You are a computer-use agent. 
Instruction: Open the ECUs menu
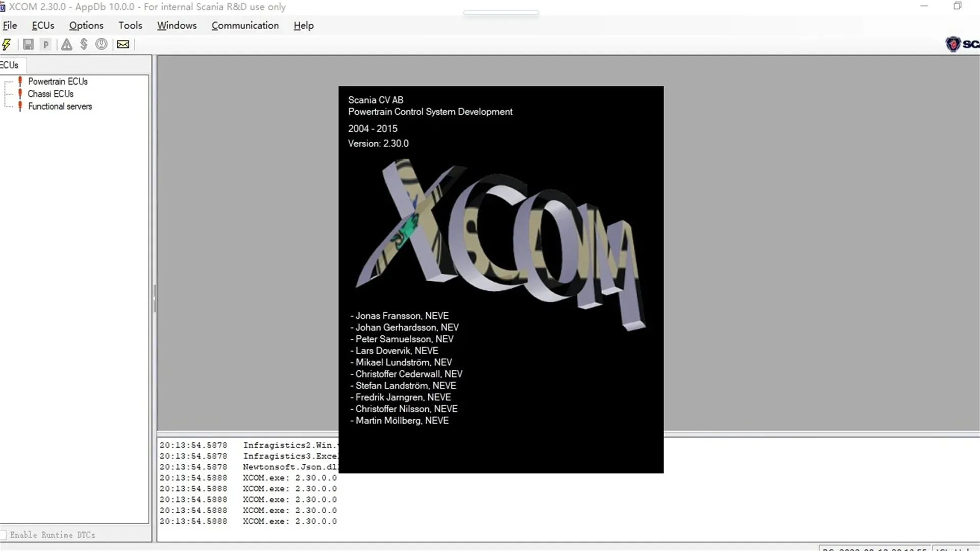pyautogui.click(x=43, y=26)
